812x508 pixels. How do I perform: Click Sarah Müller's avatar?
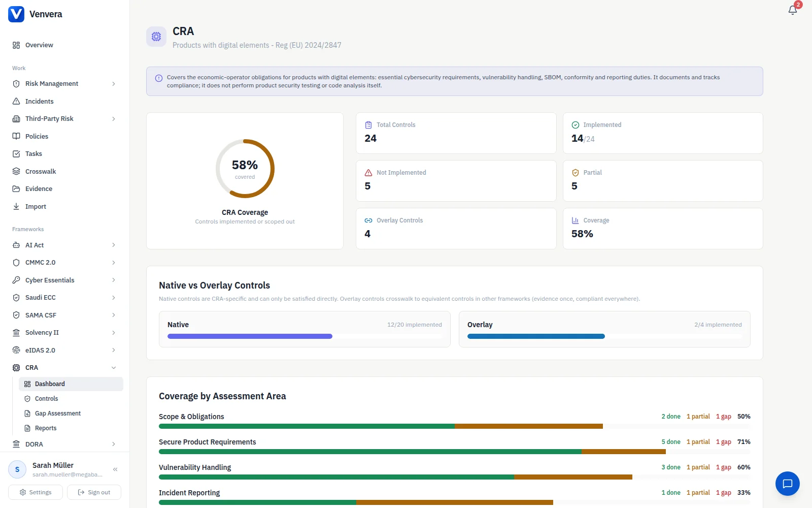click(x=17, y=469)
